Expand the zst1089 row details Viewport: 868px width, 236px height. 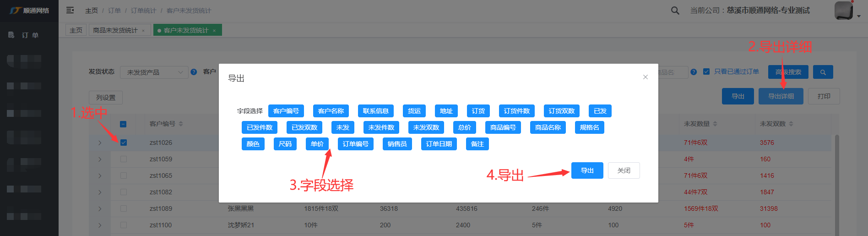click(100, 209)
